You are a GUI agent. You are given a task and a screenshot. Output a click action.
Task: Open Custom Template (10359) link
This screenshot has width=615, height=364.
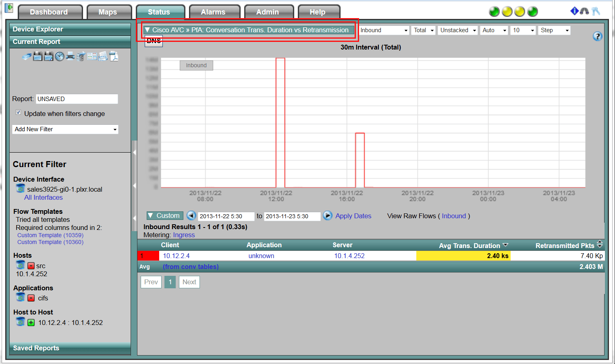[x=50, y=235]
